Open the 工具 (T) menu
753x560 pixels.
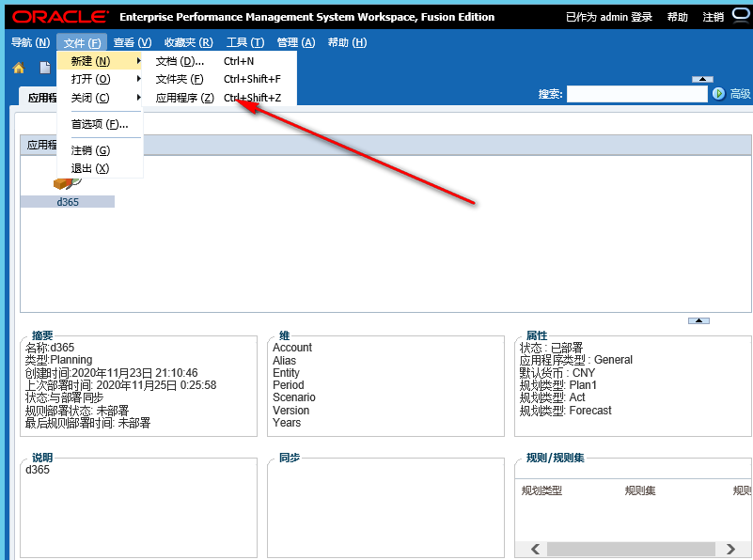coord(245,42)
